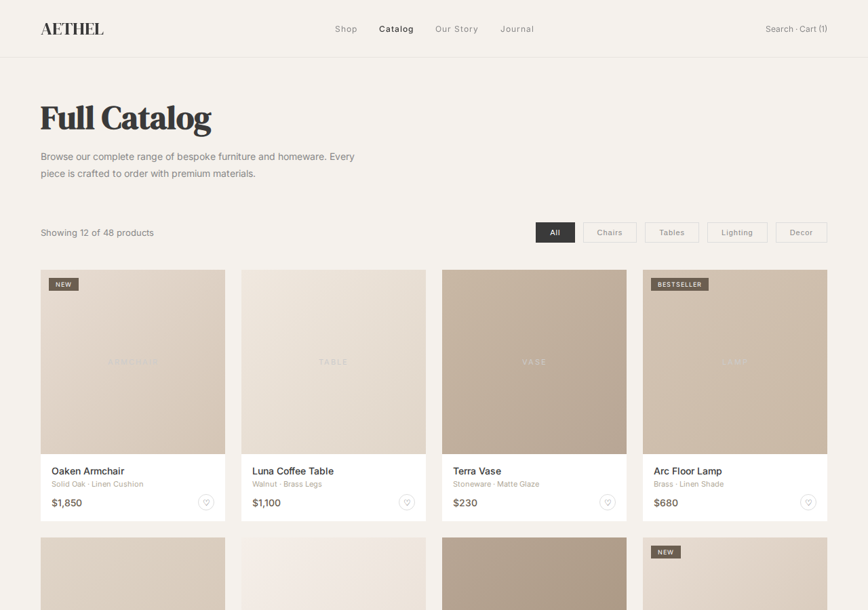
Task: Filter products by Tables
Action: click(x=672, y=232)
